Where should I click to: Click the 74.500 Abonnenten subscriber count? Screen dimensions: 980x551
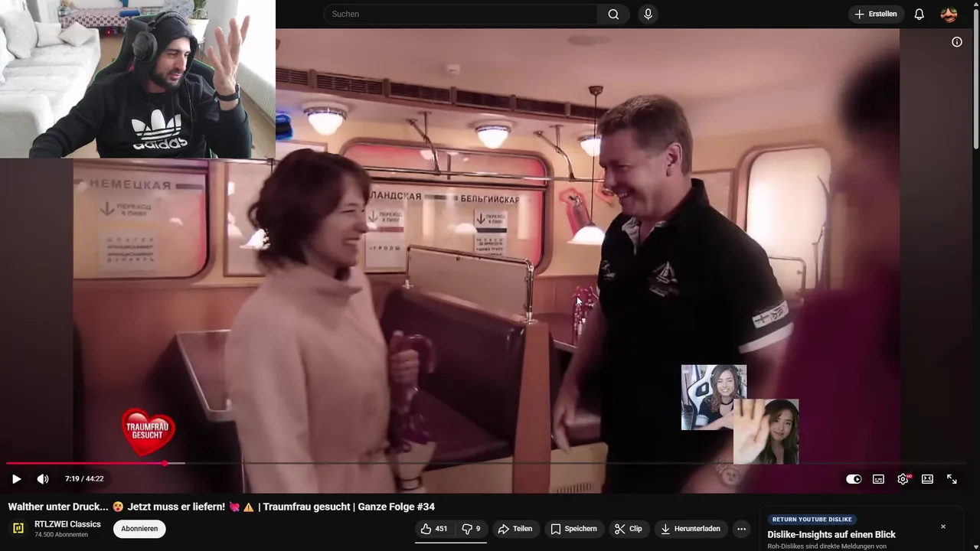(61, 535)
